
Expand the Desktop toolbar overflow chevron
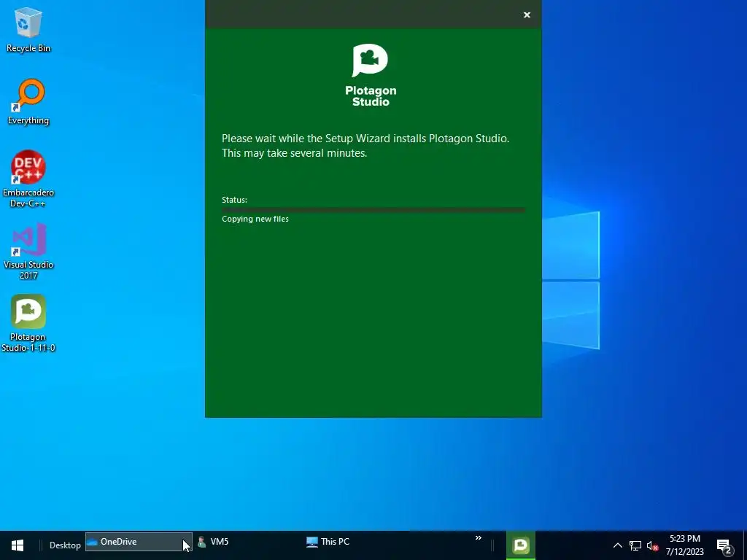tap(479, 538)
